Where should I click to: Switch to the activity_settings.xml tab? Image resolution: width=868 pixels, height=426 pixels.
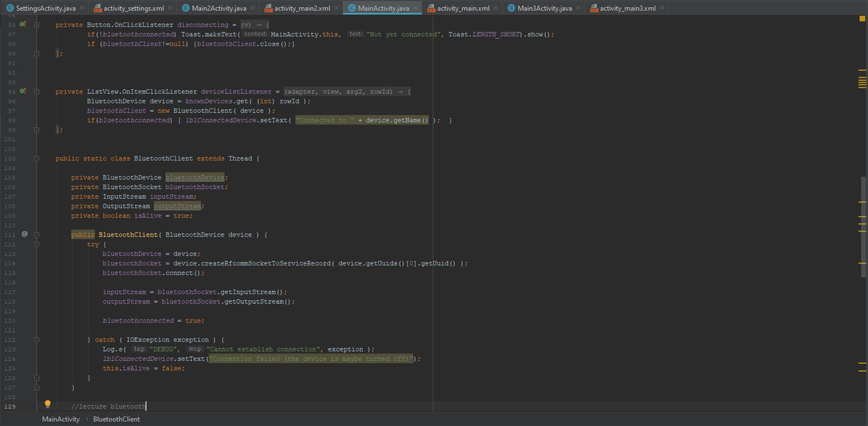click(x=133, y=8)
